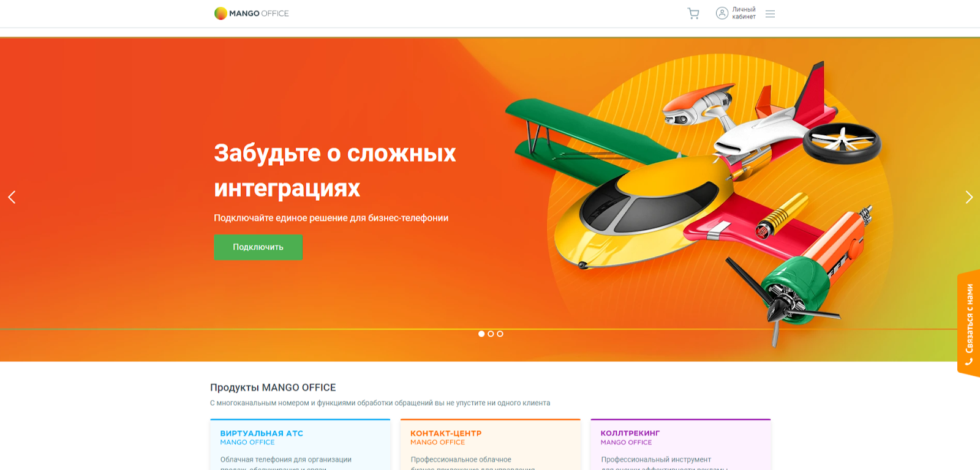The height and width of the screenshot is (470, 980).
Task: Open the Связаться с нами side tab
Action: point(969,323)
